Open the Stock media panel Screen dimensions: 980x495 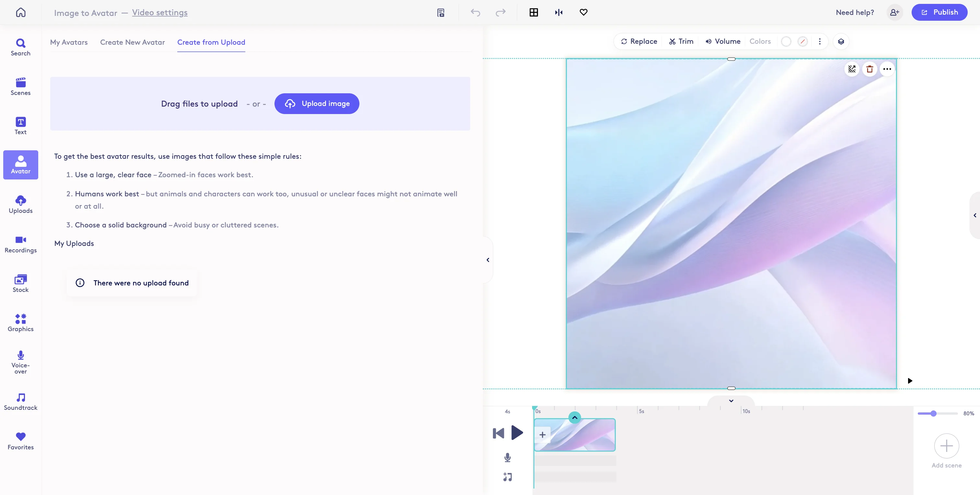[x=20, y=283]
